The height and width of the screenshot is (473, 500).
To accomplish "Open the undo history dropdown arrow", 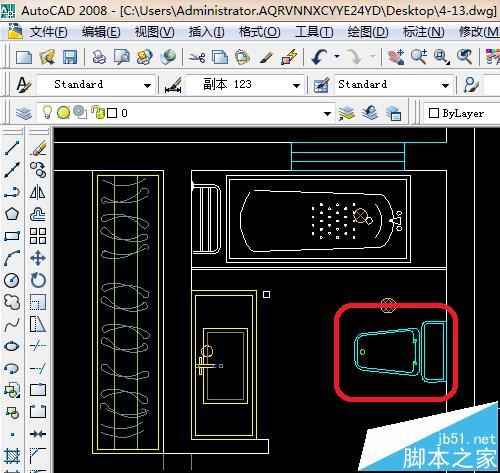I will pyautogui.click(x=337, y=57).
